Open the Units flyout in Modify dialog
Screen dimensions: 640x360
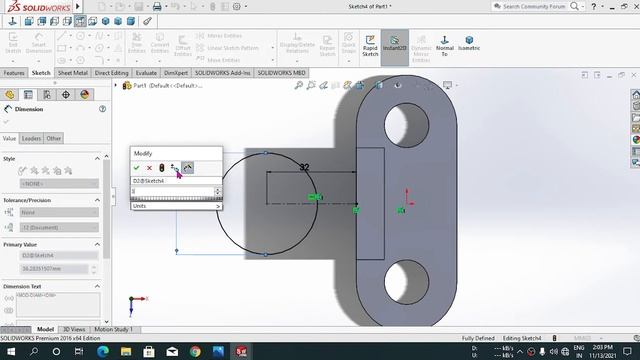(176, 206)
